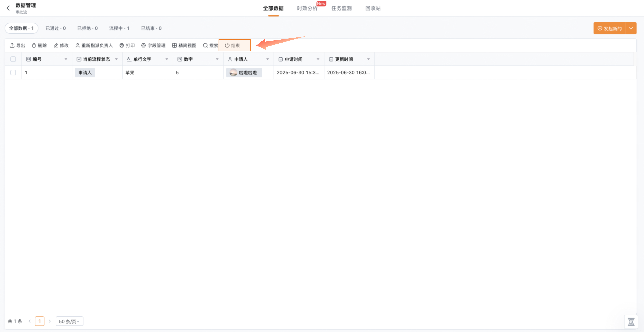Click the 导出 export icon

point(12,45)
